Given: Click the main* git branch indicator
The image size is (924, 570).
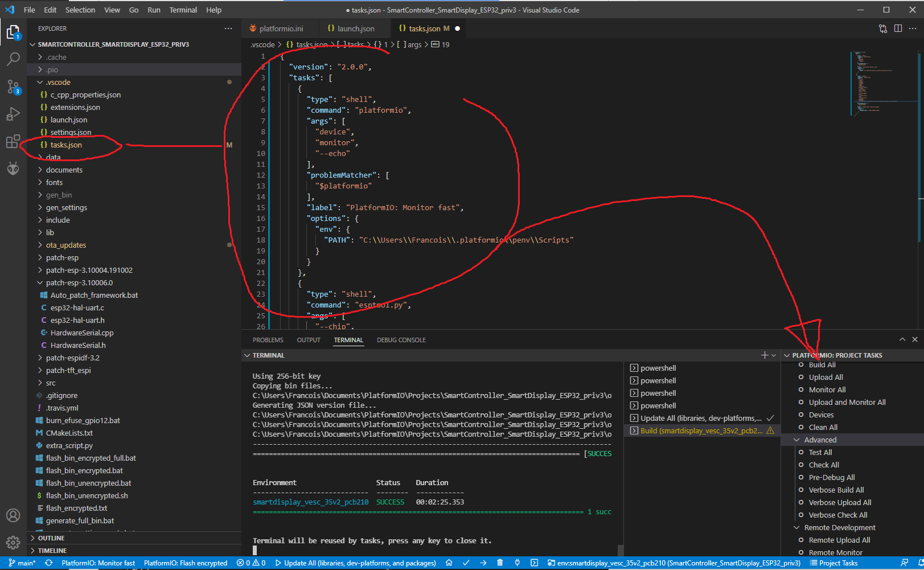Looking at the screenshot, I should 22,563.
